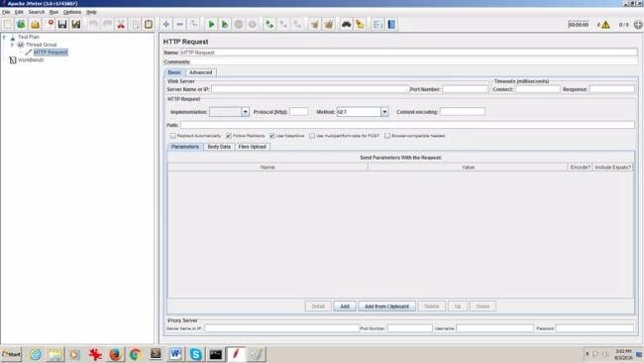Click the New test plan toolbar icon

7,24
